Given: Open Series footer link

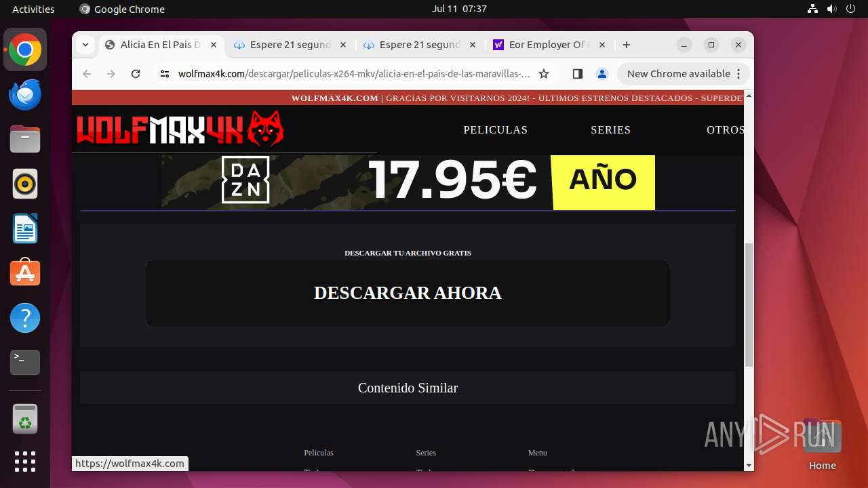Looking at the screenshot, I should click(x=426, y=453).
